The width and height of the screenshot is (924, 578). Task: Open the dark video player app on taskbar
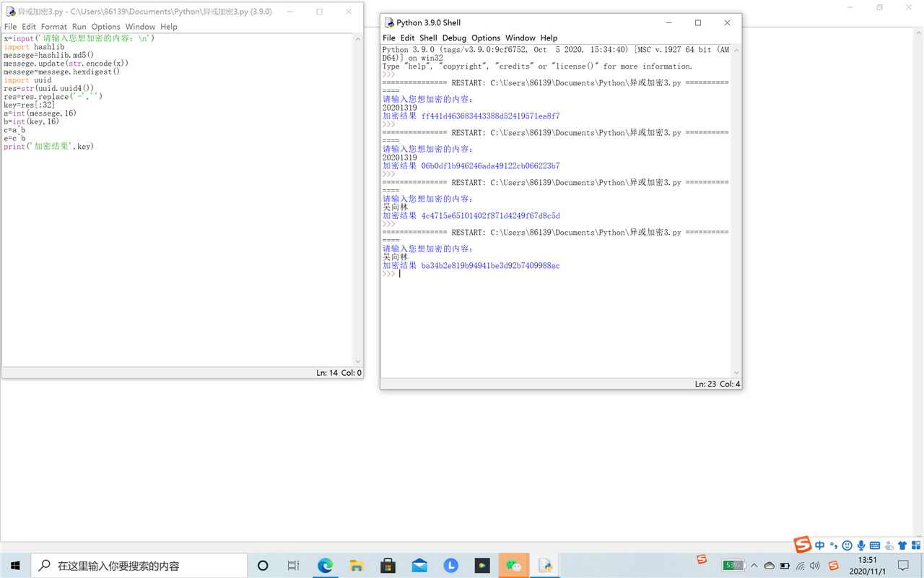(x=482, y=566)
